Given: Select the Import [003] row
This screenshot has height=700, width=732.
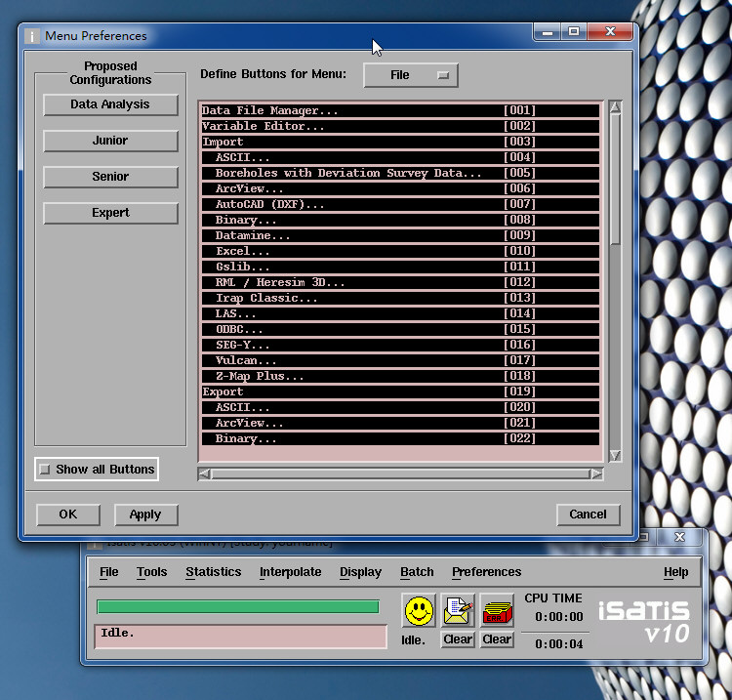Looking at the screenshot, I should pyautogui.click(x=400, y=142).
